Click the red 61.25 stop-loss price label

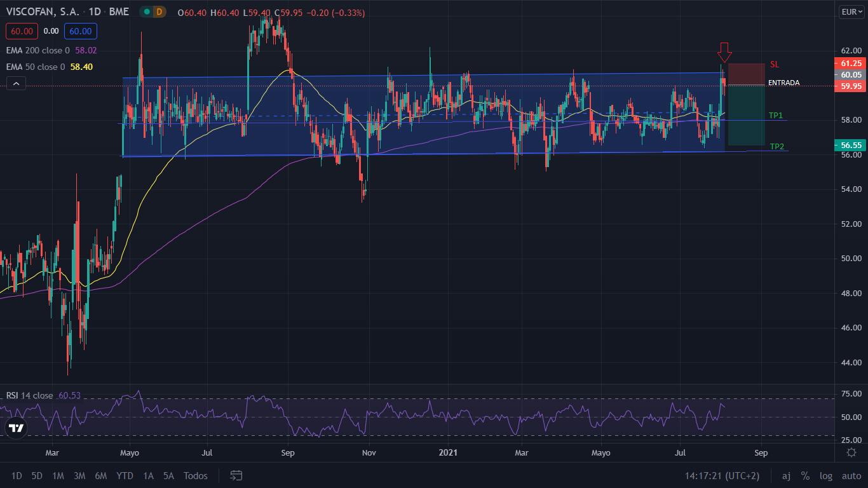pos(850,64)
